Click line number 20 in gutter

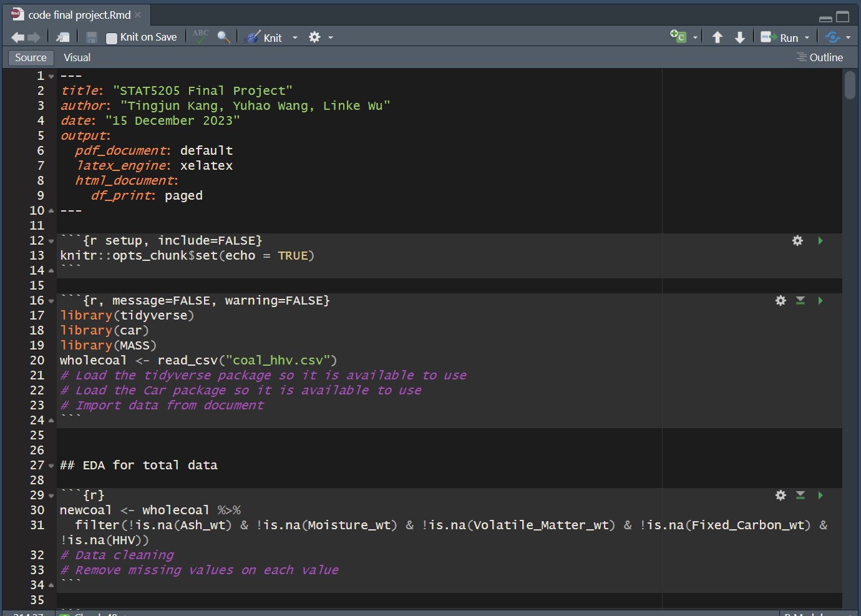point(37,360)
